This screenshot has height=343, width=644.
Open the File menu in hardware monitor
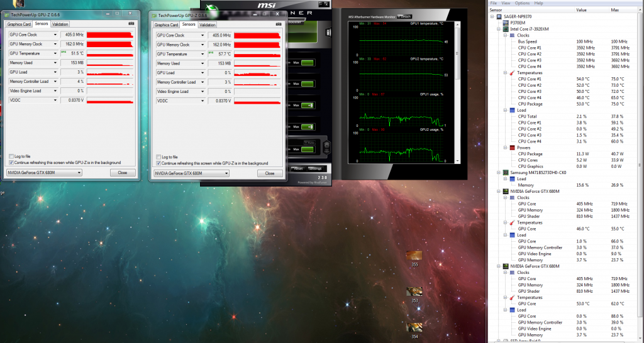(493, 3)
